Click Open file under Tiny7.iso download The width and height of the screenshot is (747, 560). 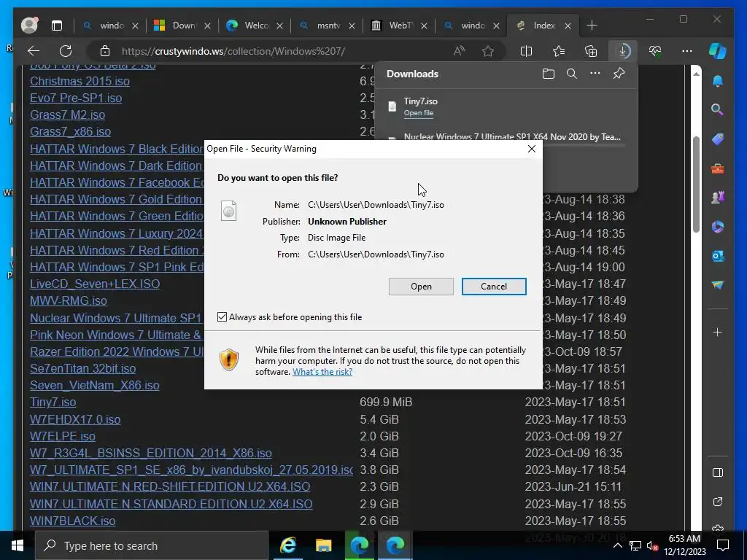tap(418, 113)
